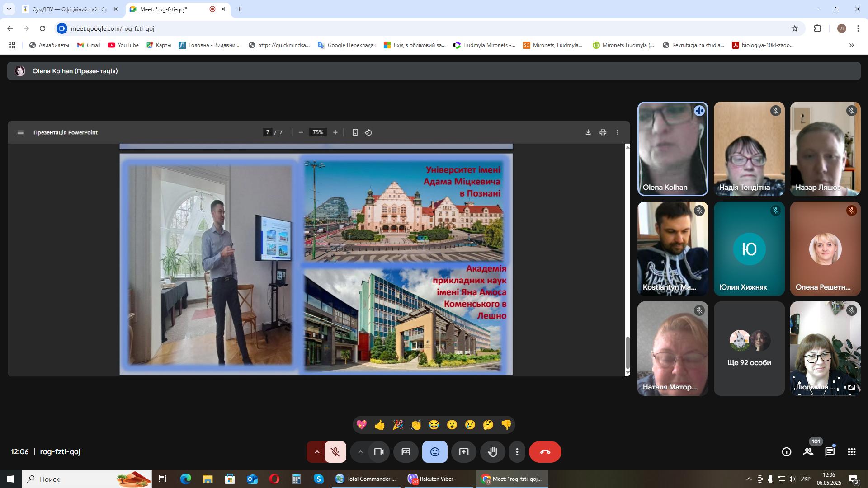
Task: Open a new browser tab
Action: coord(240,9)
